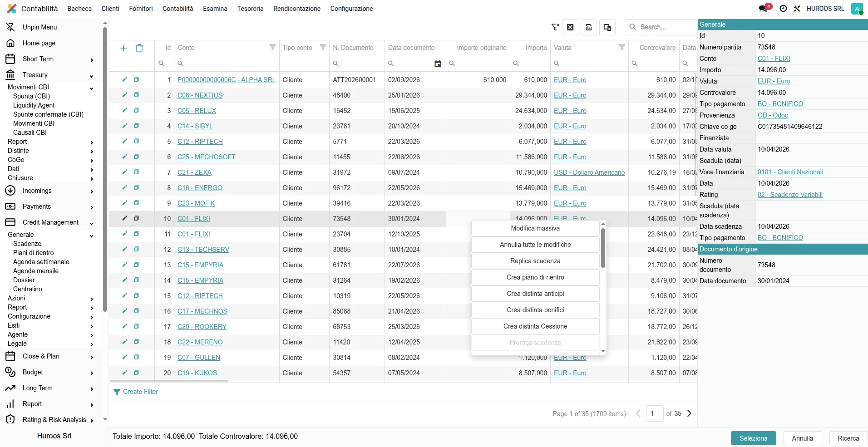Open the Rendicontazione menu
Viewport: 868px width, 447px height.
tap(297, 9)
